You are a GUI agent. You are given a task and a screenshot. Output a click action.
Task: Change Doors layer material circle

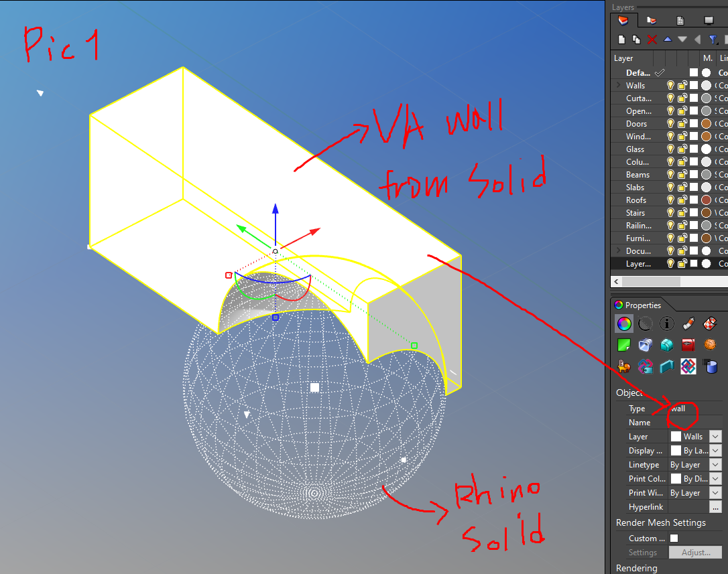pos(706,123)
